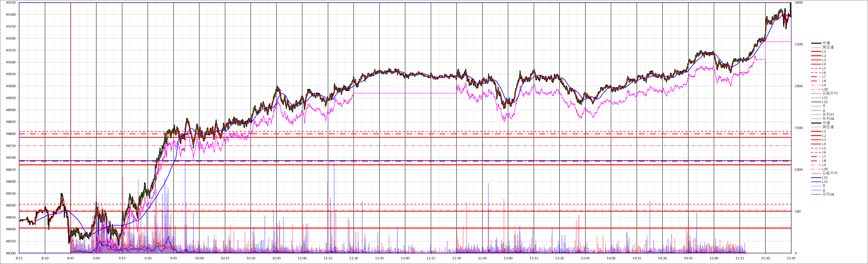The image size is (868, 264).
Task: Select the orange 系列18 legend entry
Action: pyautogui.click(x=828, y=194)
